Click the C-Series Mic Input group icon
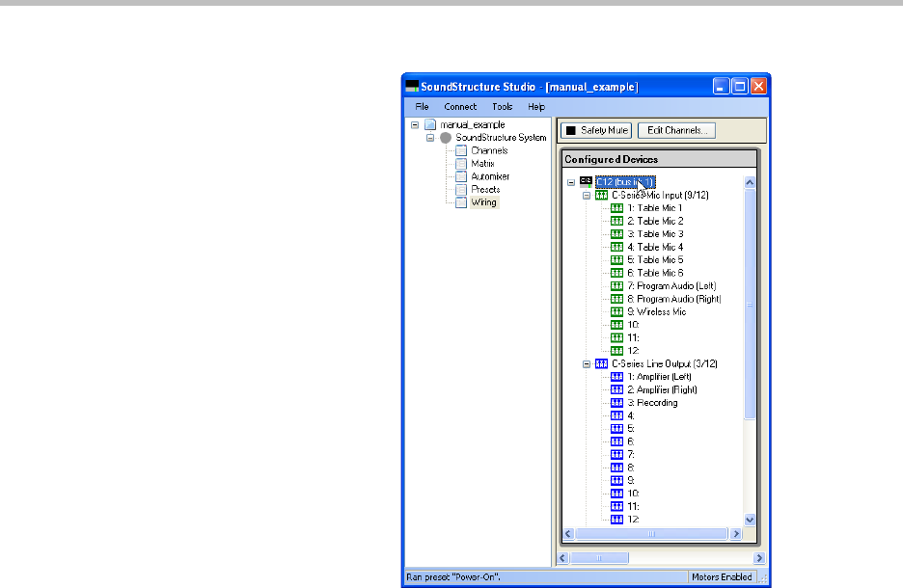The height and width of the screenshot is (588, 903). pyautogui.click(x=602, y=196)
